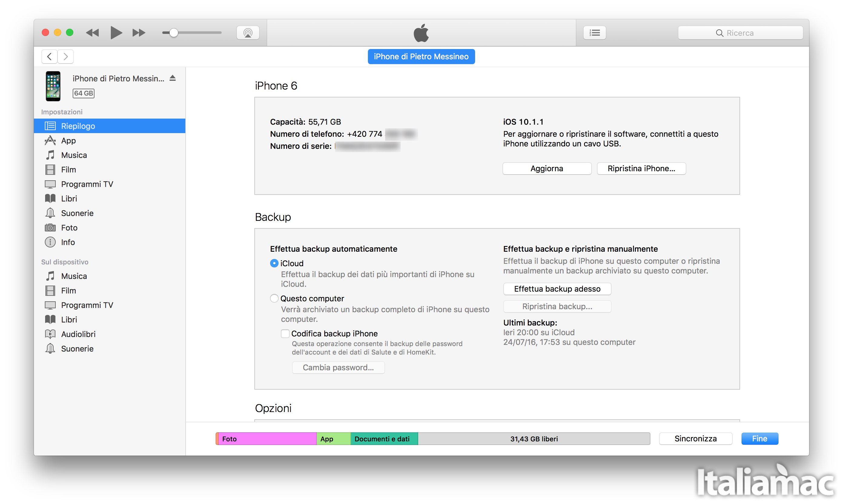The height and width of the screenshot is (504, 843).
Task: Open Suonerie under Impostazioni
Action: pos(109,213)
